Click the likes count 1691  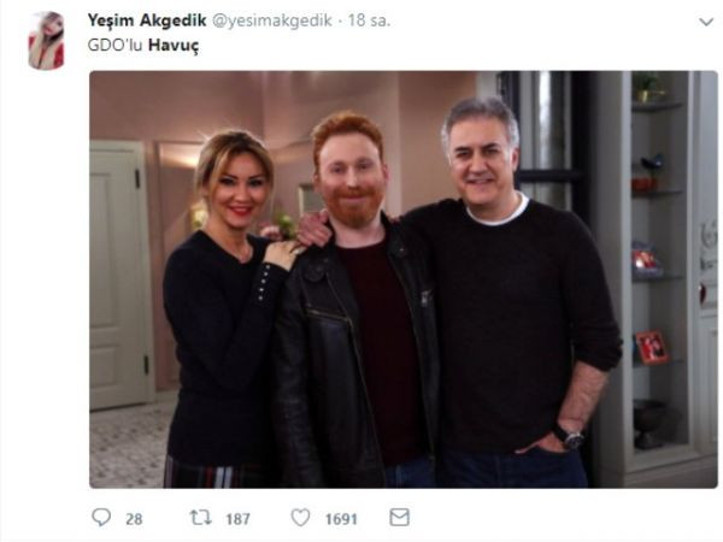(x=341, y=519)
